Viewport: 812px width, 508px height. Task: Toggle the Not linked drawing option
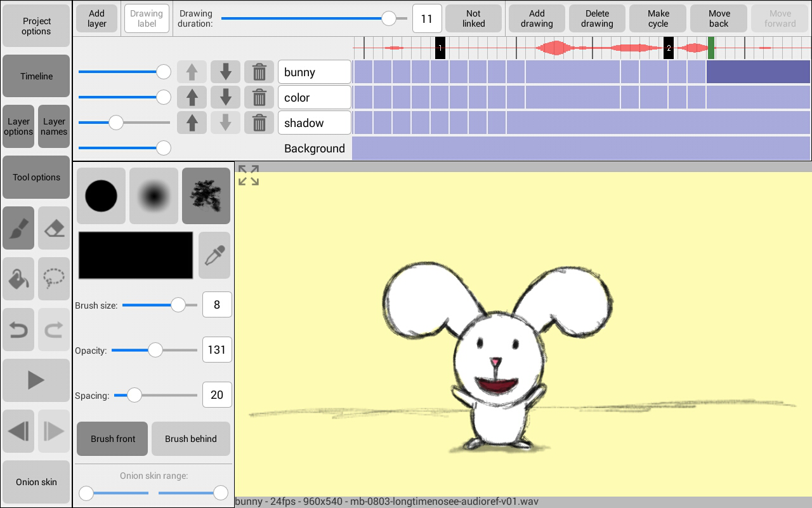pos(473,18)
